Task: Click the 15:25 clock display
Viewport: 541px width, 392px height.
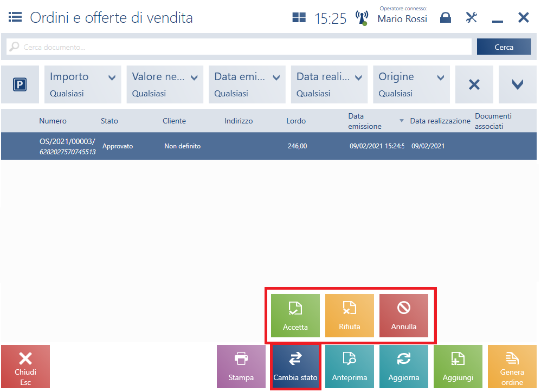Action: pos(330,18)
